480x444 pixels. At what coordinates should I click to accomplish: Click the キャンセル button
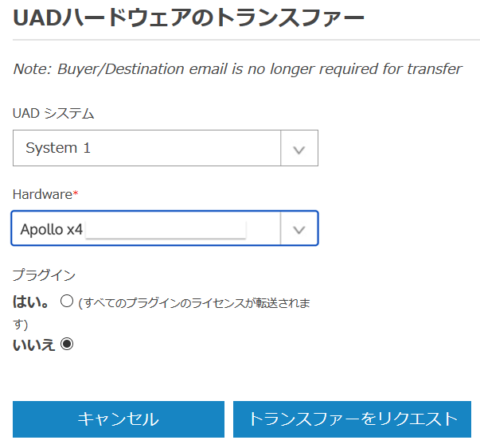pos(118,419)
